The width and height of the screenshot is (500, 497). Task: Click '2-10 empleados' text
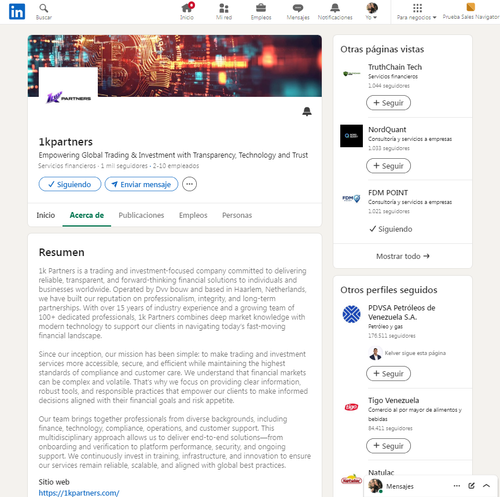coord(176,166)
